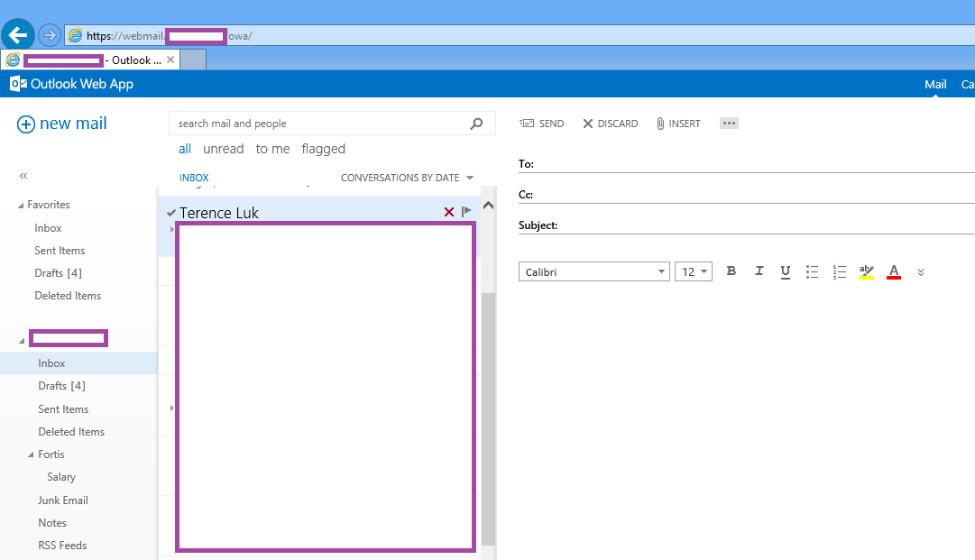The height and width of the screenshot is (560, 975).
Task: Open the font size 12 dropdown
Action: pos(704,271)
